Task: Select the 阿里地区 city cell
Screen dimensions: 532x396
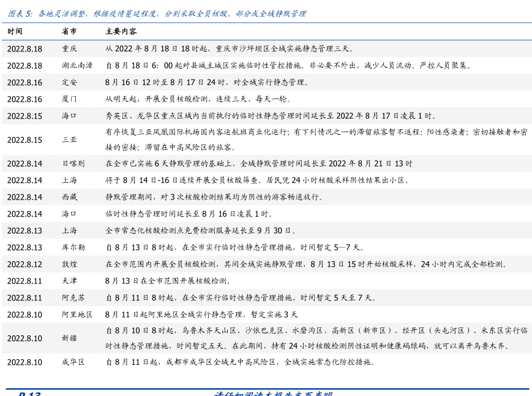Action: coord(77,315)
